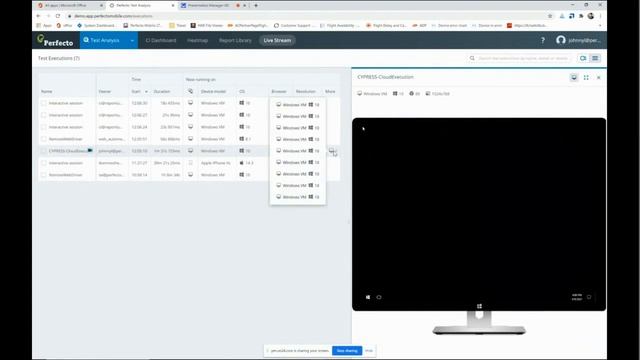Click the Browser column header
This screenshot has width=640, height=360.
279,91
